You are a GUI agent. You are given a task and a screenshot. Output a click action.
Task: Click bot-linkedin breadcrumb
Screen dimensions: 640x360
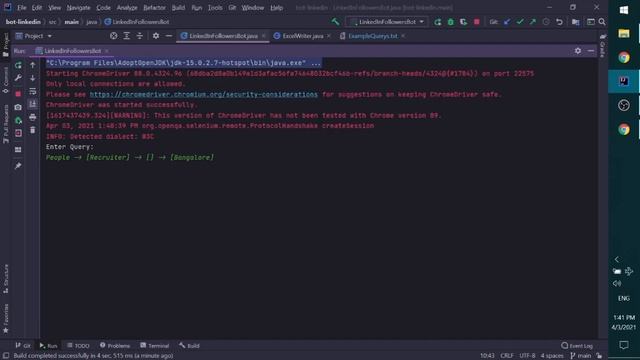(23, 22)
